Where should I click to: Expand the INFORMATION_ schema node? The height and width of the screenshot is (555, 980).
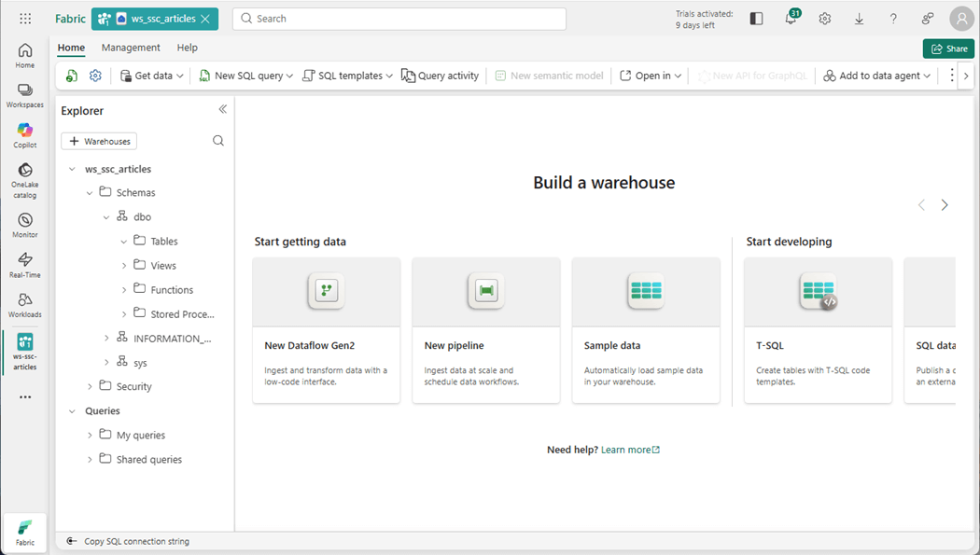click(x=106, y=339)
